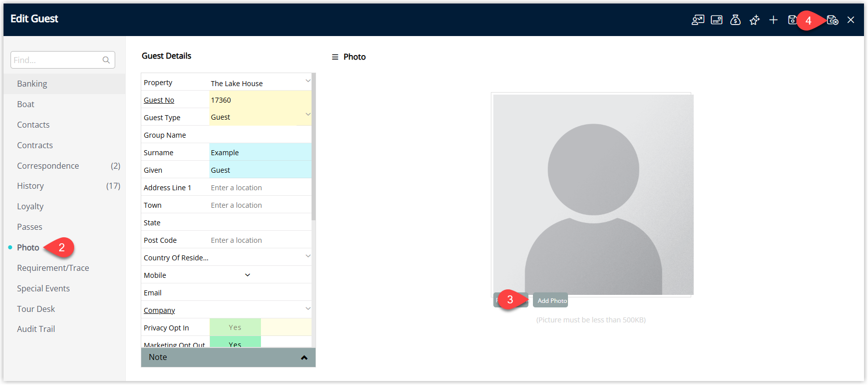The width and height of the screenshot is (868, 385).
Task: Open the guest portal icon in header
Action: pyautogui.click(x=698, y=20)
